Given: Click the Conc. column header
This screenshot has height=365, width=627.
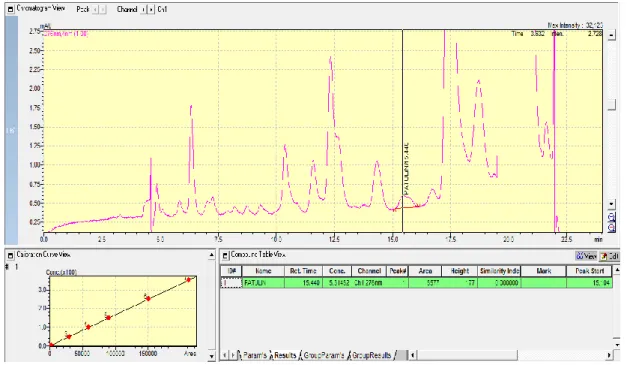Looking at the screenshot, I should click(x=337, y=271).
